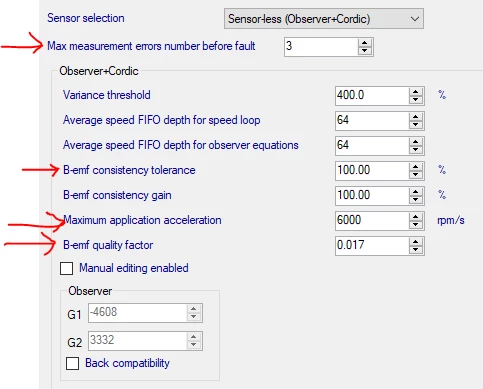This screenshot has width=483, height=389.
Task: Decrease Observer G2 value with down arrow
Action: pos(194,345)
